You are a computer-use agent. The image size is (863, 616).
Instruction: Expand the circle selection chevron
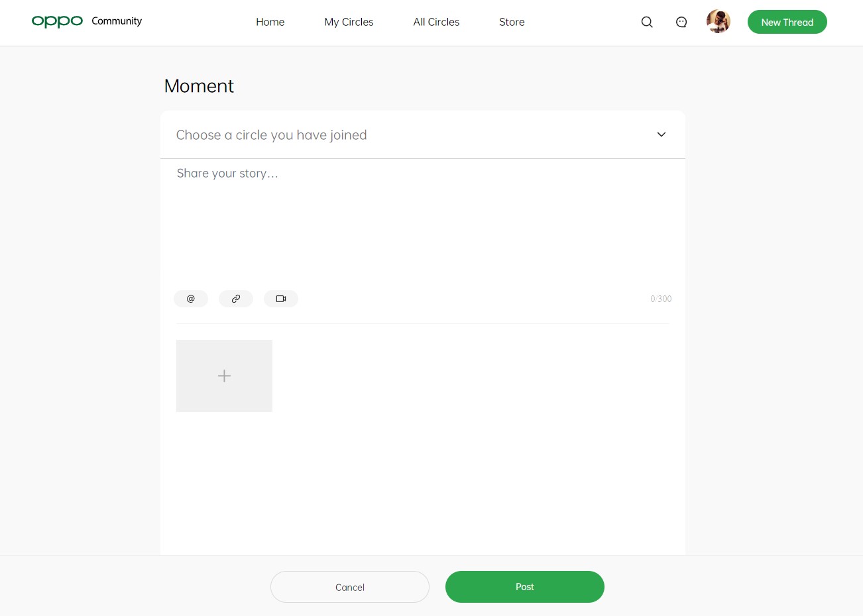click(x=661, y=134)
